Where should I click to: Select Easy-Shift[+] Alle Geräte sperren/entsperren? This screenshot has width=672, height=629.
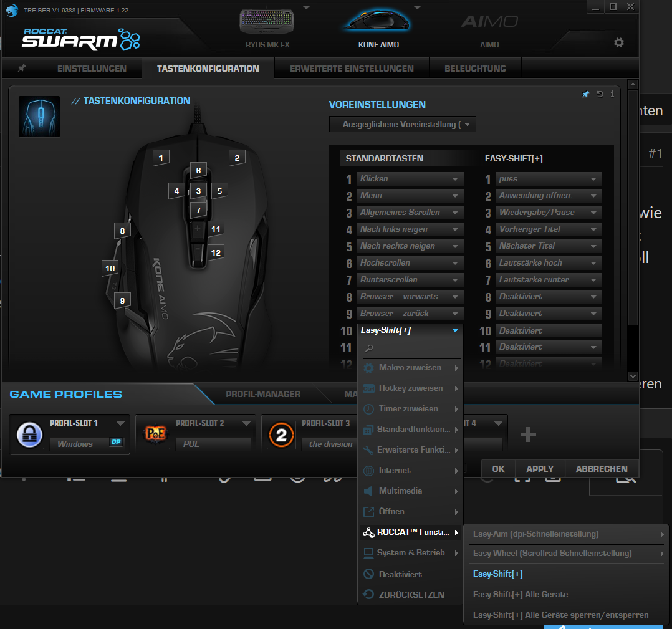tap(566, 615)
